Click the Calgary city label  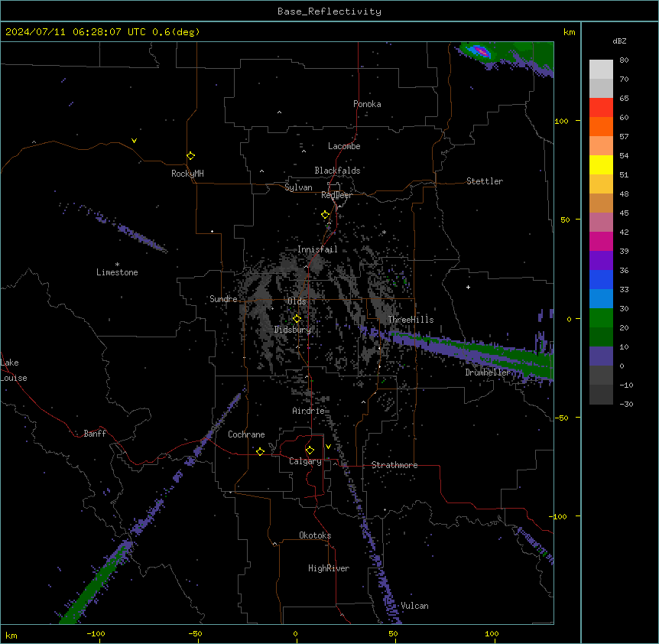coord(305,461)
